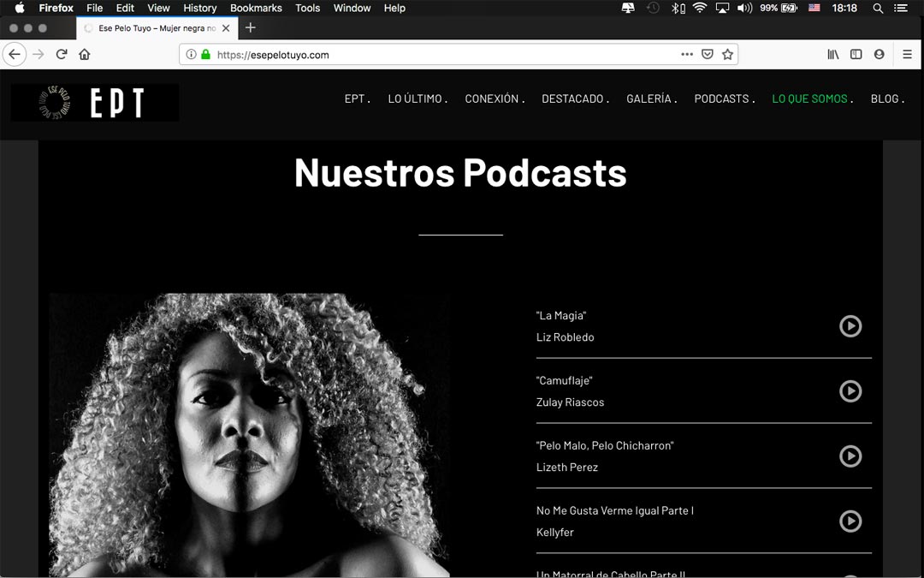The width and height of the screenshot is (924, 578).
Task: Play the "Camuflaje" podcast by Zulay Riascos
Action: [x=850, y=391]
